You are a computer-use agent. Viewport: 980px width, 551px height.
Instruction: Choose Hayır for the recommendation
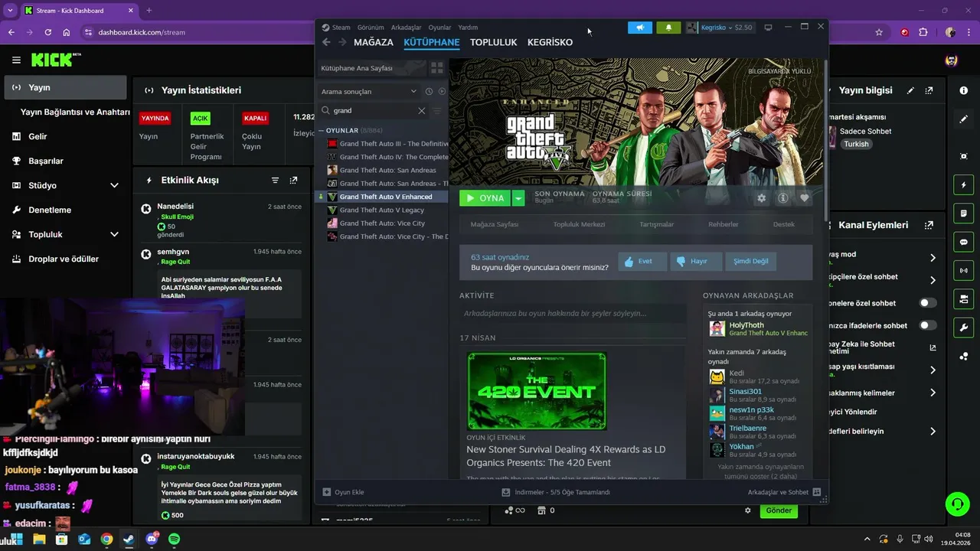point(696,261)
